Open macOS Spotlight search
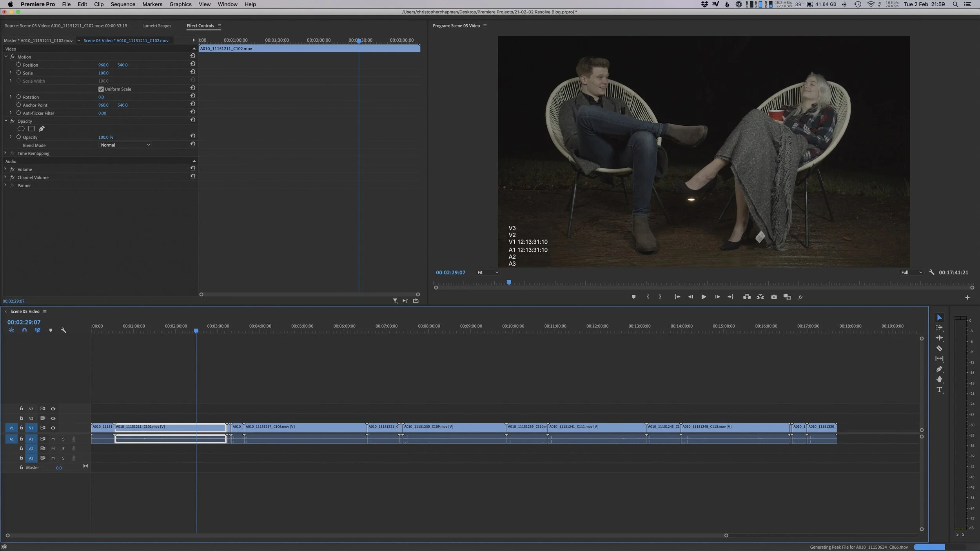This screenshot has width=980, height=551. (x=955, y=4)
